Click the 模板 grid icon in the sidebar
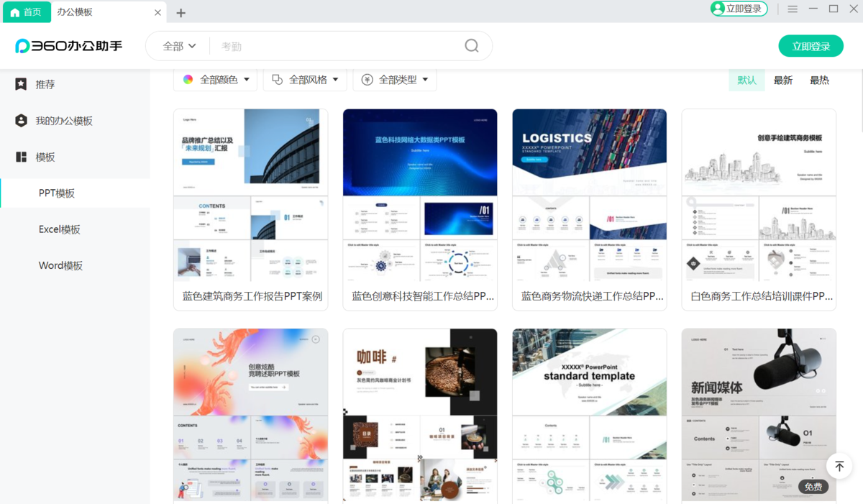Viewport: 863px width, 504px height. click(x=20, y=157)
